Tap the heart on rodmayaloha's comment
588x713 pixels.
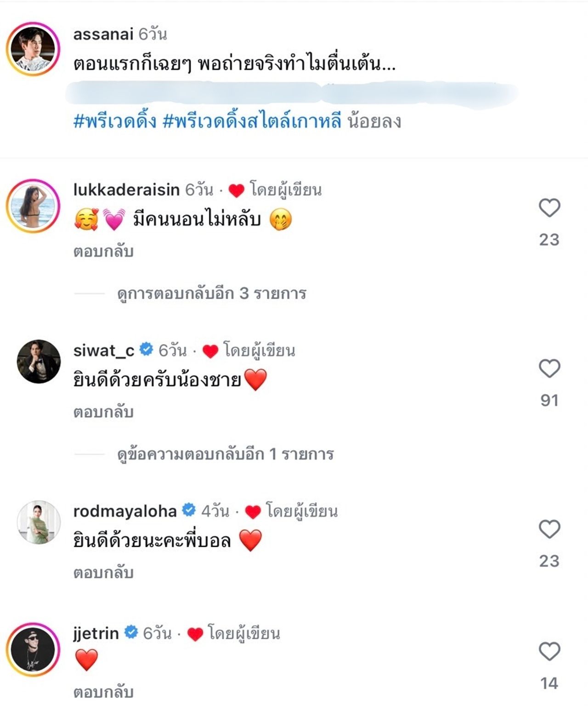coord(549,530)
